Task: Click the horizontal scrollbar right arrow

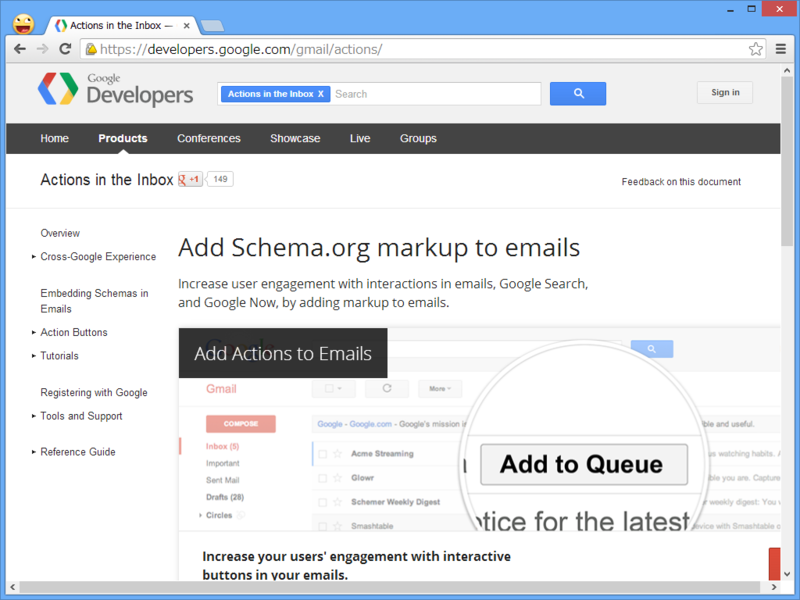Action: pos(774,587)
